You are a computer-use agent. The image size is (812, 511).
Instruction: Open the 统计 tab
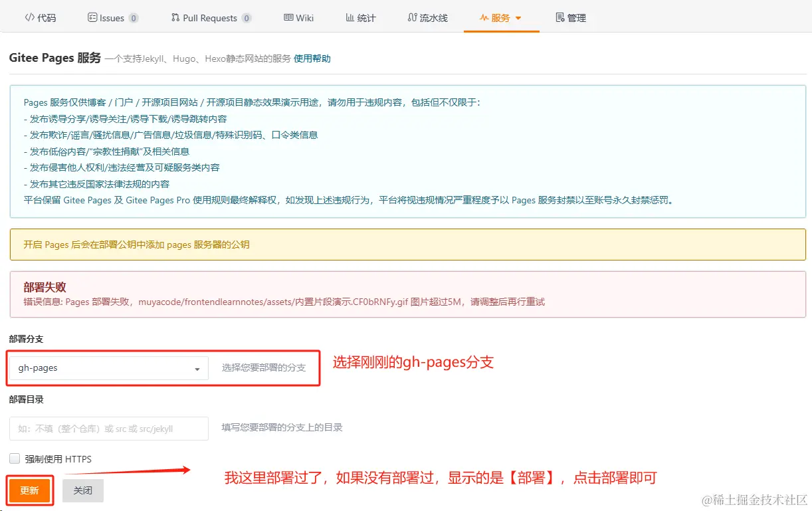[361, 18]
